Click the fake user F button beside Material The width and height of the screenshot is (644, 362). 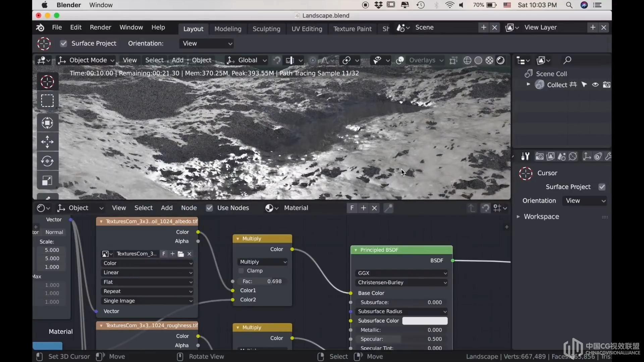352,208
